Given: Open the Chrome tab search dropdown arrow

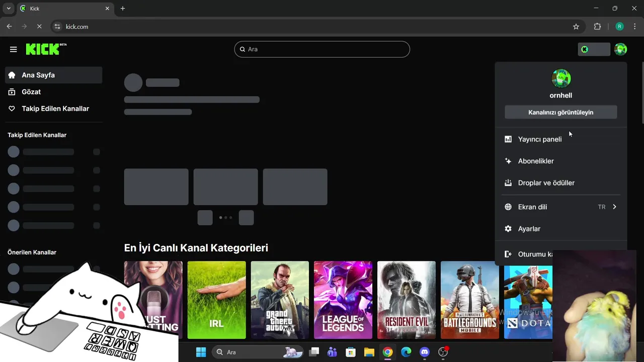Looking at the screenshot, I should [9, 9].
